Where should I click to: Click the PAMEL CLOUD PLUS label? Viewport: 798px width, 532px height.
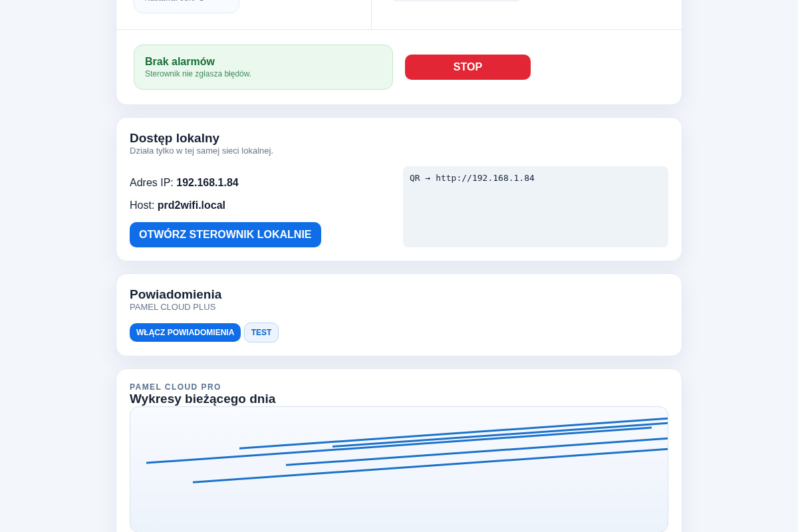(x=173, y=307)
